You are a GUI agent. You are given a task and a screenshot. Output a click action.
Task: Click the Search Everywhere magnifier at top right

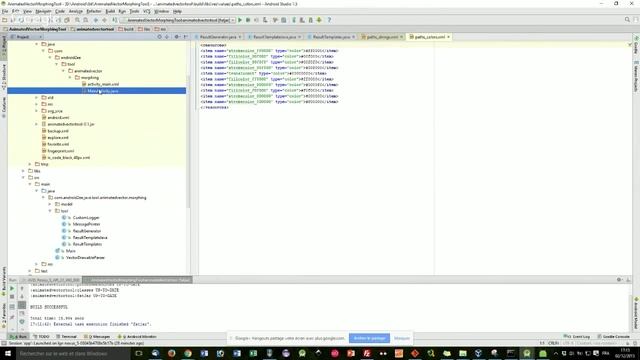point(627,20)
